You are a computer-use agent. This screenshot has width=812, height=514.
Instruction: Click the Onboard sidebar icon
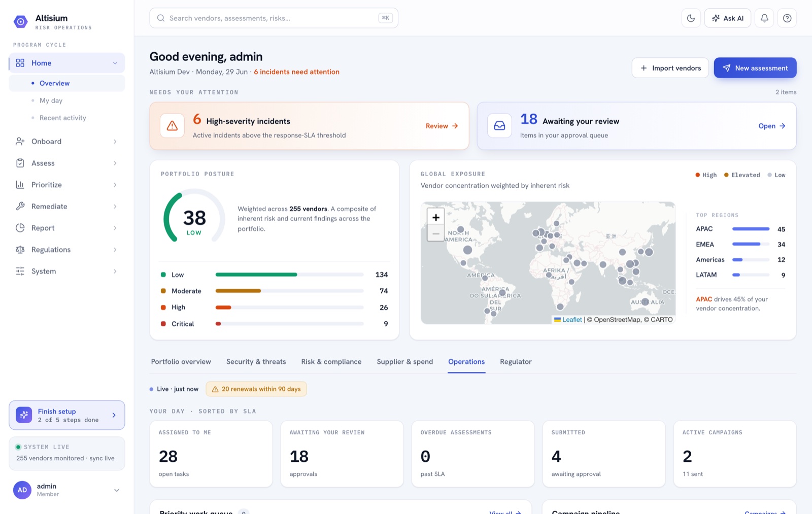pos(20,142)
